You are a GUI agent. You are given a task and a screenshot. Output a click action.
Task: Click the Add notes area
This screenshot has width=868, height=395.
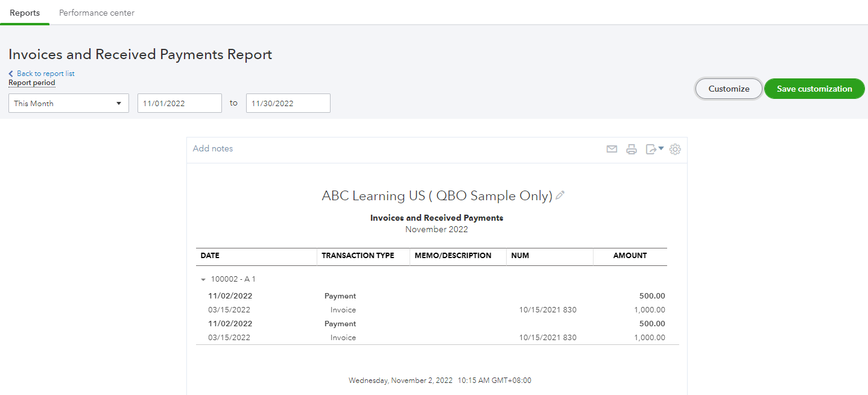(x=213, y=148)
